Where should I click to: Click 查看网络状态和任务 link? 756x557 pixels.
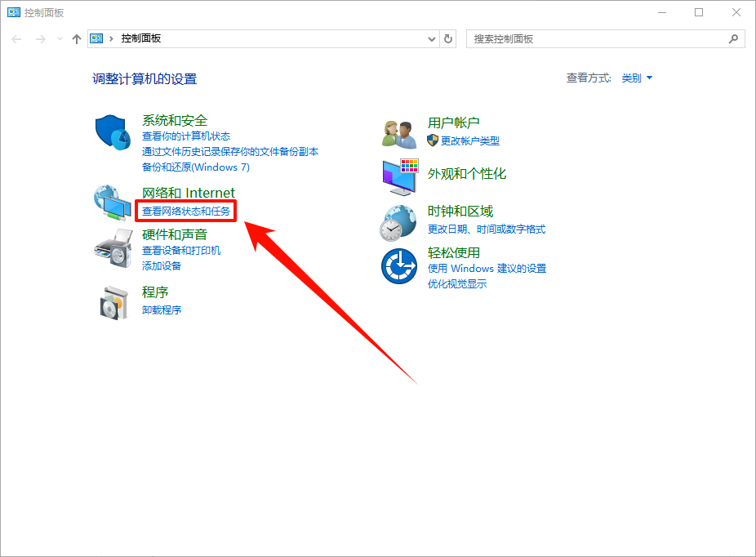[186, 212]
